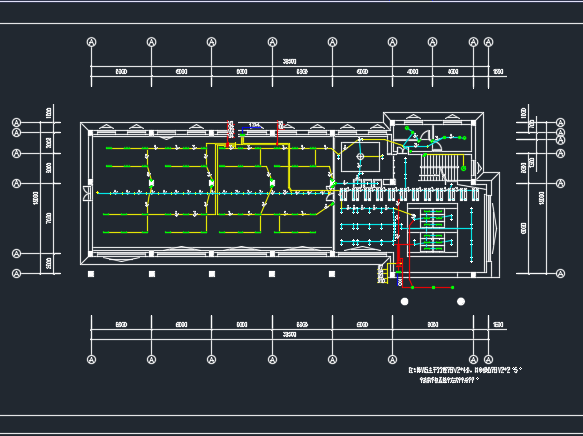This screenshot has width=583, height=436.
Task: Pick the green ring fixture at the yellow wire's end beside the staircase
Action: click(463, 168)
